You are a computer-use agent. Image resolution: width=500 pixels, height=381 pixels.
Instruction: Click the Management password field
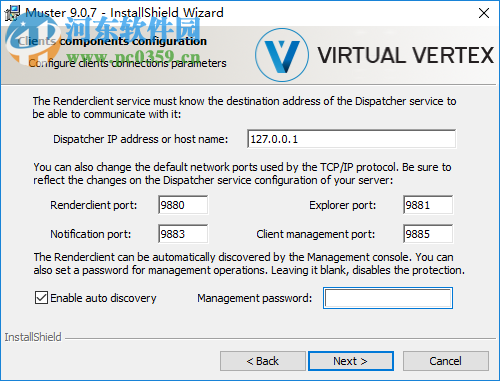click(x=388, y=298)
